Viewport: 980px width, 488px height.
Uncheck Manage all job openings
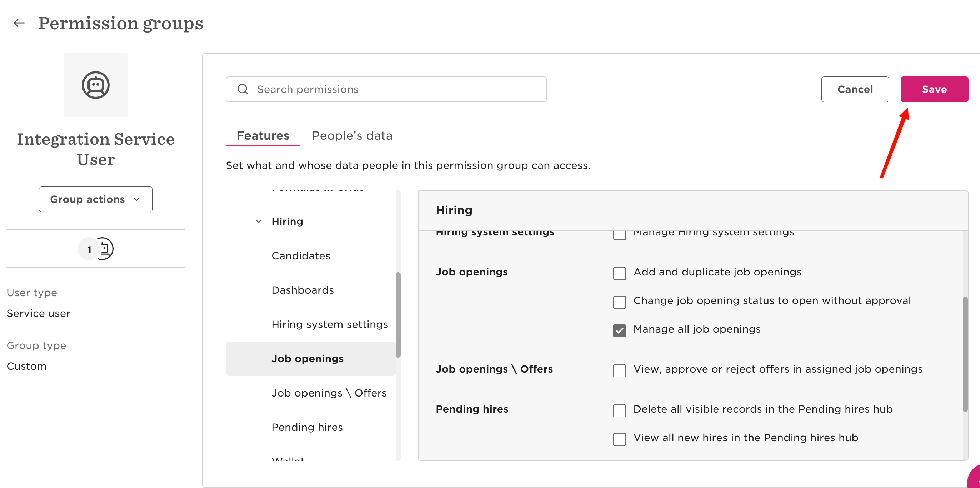619,330
